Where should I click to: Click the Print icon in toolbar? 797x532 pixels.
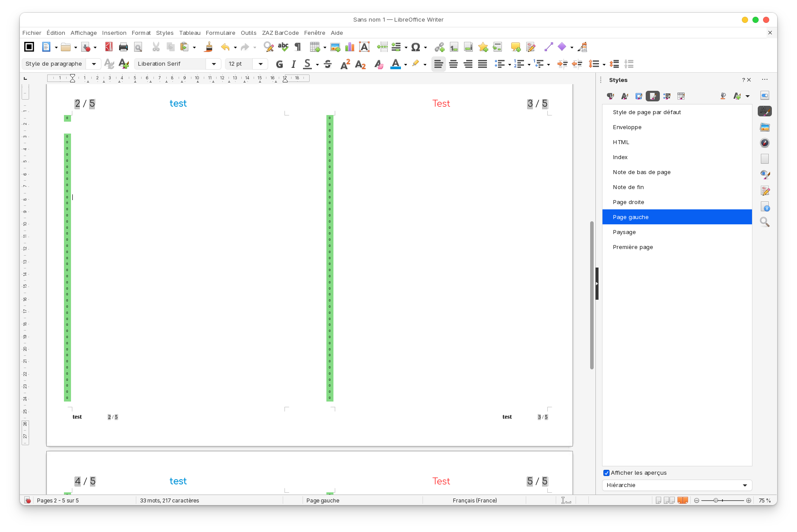[x=123, y=47]
